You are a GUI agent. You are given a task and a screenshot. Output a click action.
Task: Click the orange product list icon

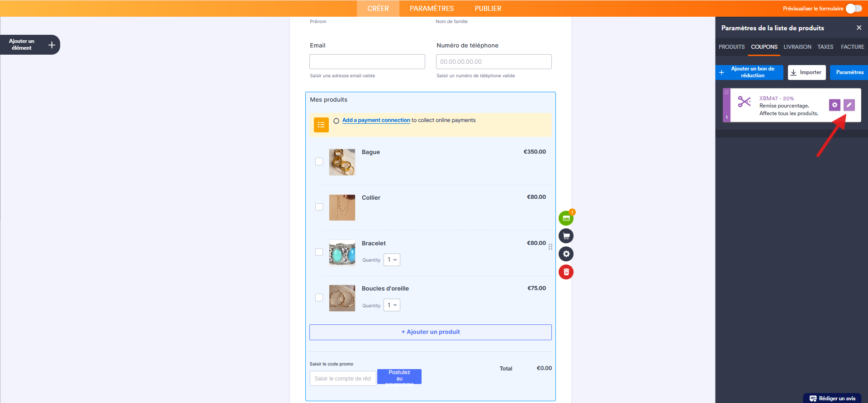point(321,125)
